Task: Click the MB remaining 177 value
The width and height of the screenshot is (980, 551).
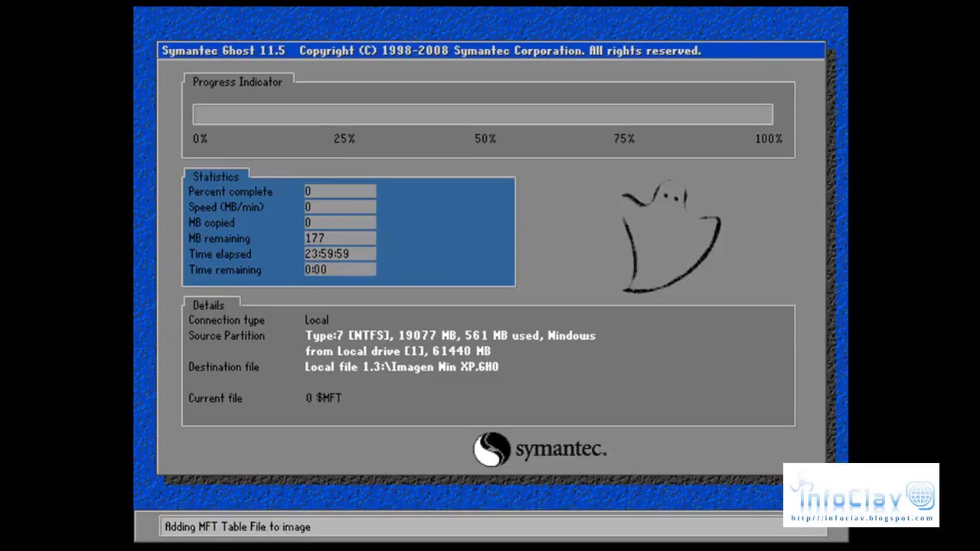Action: pyautogui.click(x=339, y=238)
